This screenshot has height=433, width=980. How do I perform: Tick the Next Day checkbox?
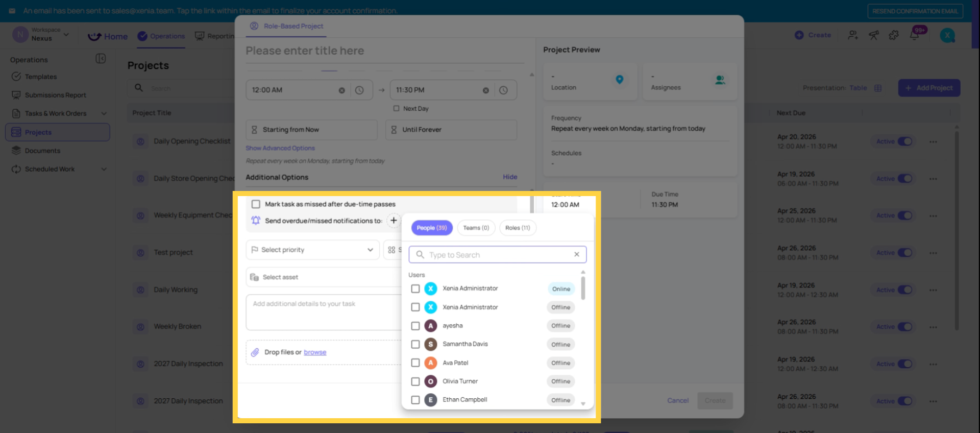pyautogui.click(x=396, y=108)
